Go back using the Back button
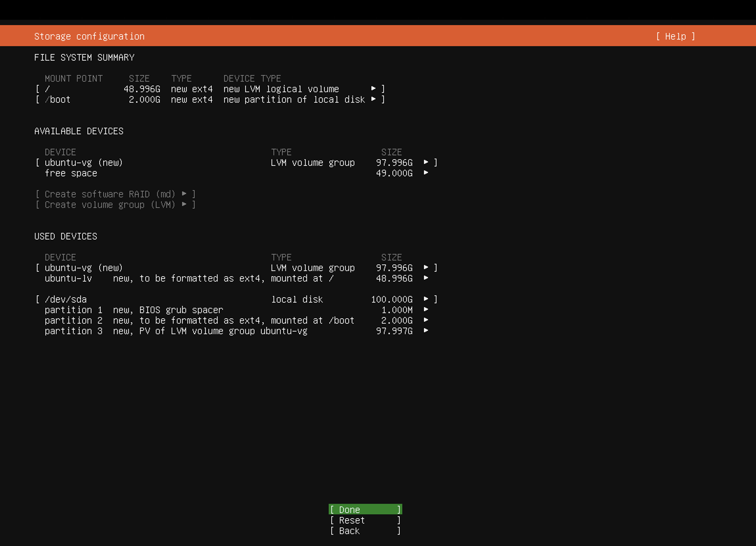This screenshot has width=756, height=546. pyautogui.click(x=365, y=531)
